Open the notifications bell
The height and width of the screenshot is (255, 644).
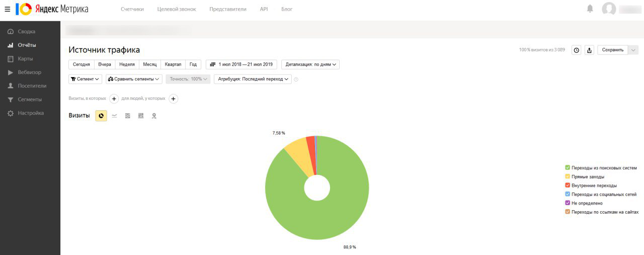click(590, 9)
